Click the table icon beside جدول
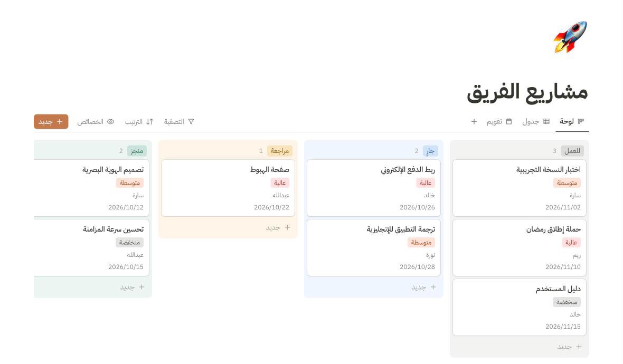The width and height of the screenshot is (623, 364). (546, 121)
